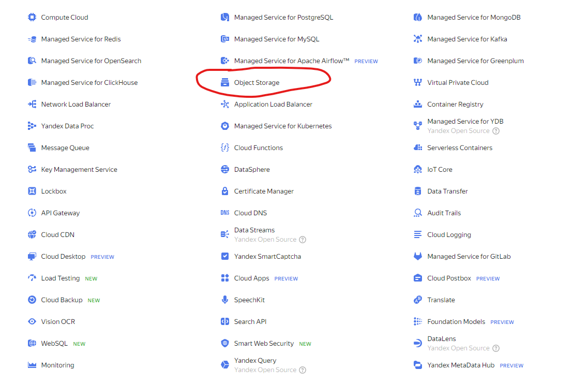Click the Yandex SmartCaptcha checkmark icon
This screenshot has height=384, width=588.
pyautogui.click(x=225, y=256)
